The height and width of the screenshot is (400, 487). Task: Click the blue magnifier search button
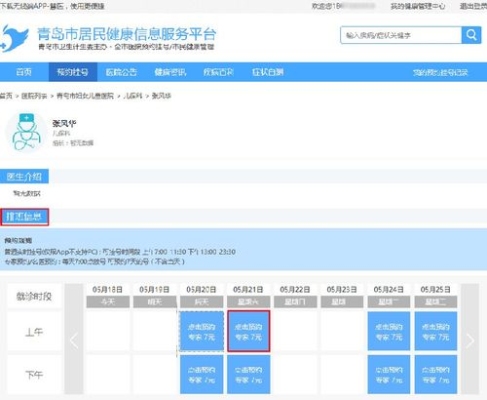pos(471,35)
